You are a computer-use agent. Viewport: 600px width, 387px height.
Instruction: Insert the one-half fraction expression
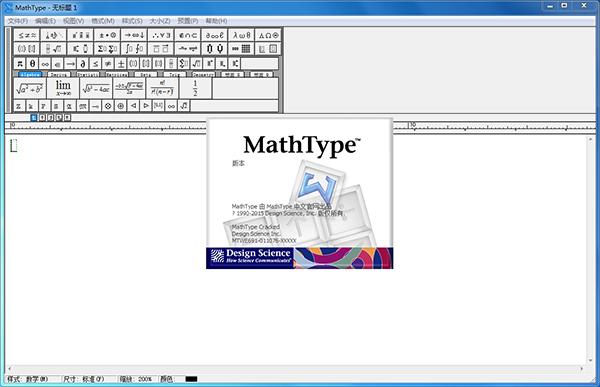195,88
